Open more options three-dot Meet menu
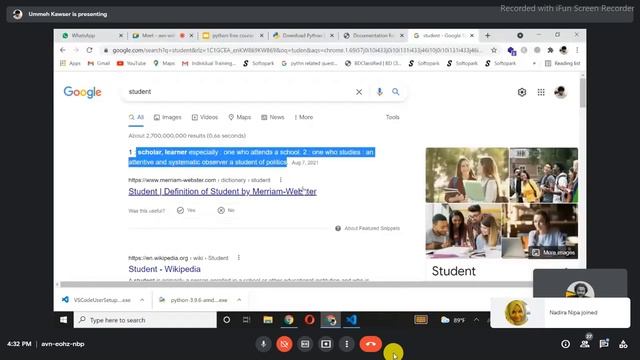Viewport: 640px width, 360px height. 347,344
